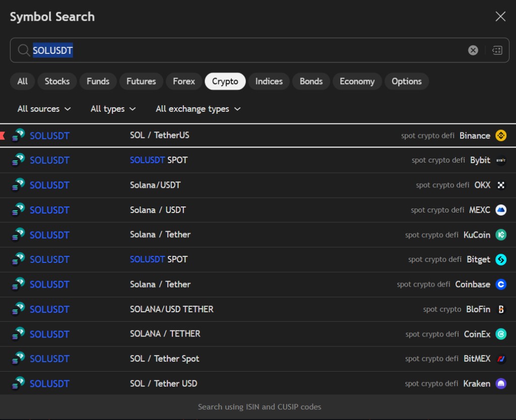The width and height of the screenshot is (516, 420).
Task: Click the magnifying glass search icon
Action: coord(23,50)
